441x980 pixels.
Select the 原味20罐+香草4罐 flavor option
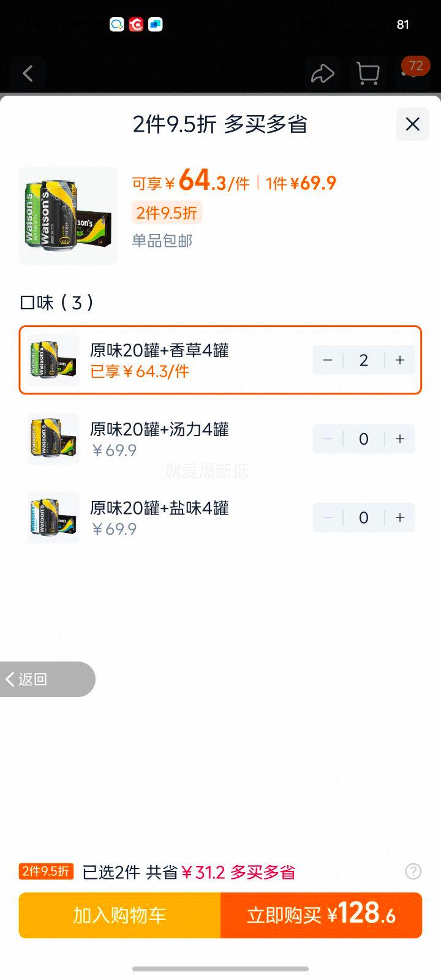221,360
